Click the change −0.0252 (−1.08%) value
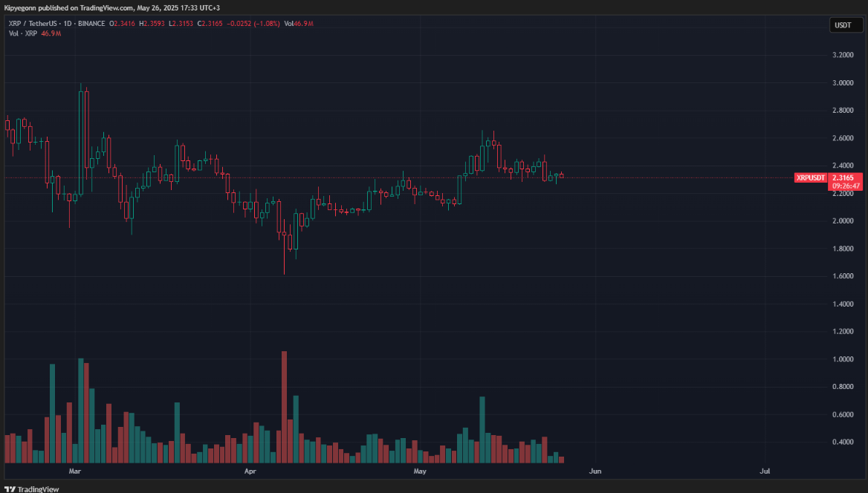This screenshot has width=868, height=493. coord(253,24)
